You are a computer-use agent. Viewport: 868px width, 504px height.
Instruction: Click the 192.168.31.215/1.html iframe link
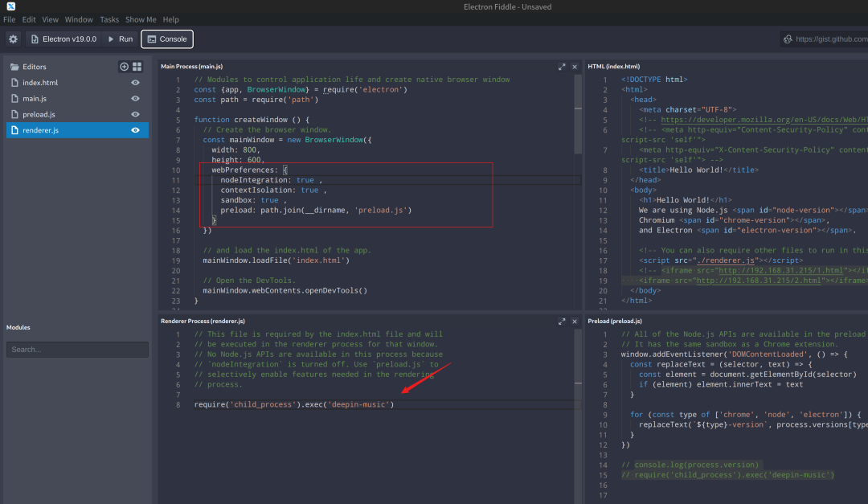pyautogui.click(x=780, y=271)
